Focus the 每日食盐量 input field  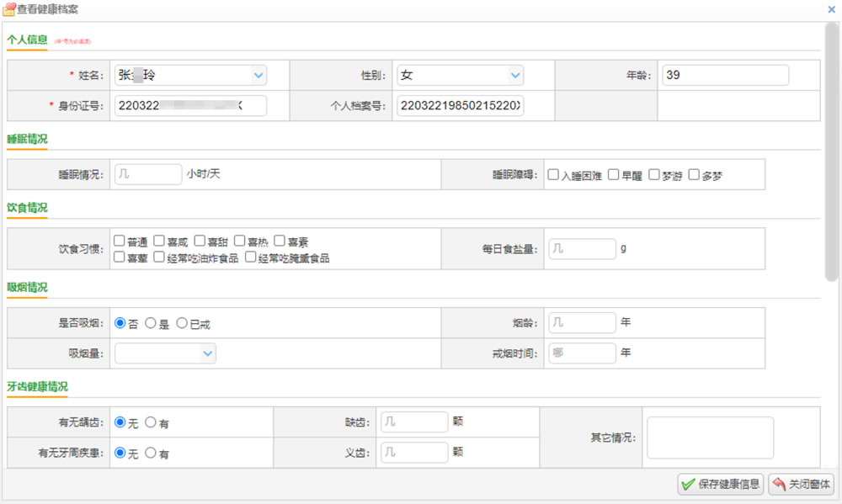coord(582,249)
